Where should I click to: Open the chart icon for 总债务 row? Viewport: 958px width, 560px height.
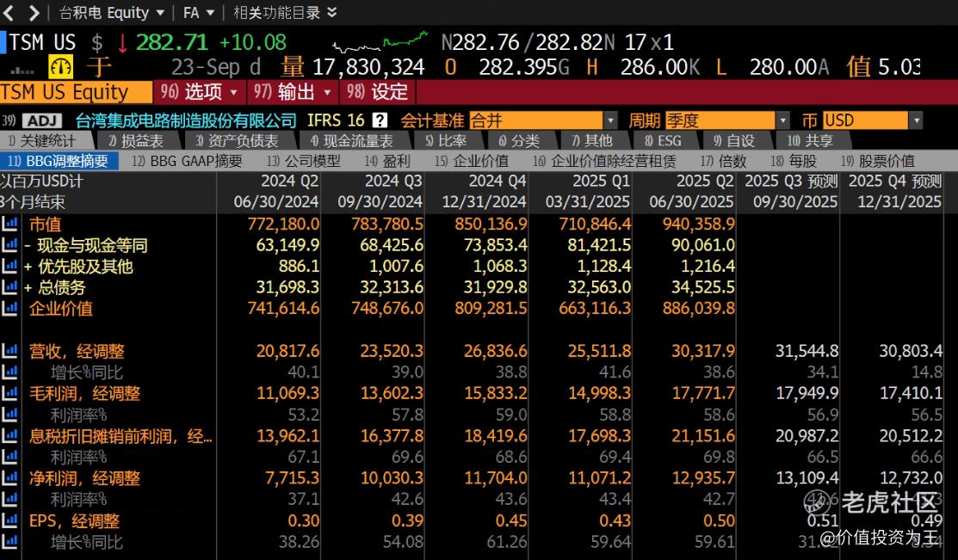coord(9,287)
